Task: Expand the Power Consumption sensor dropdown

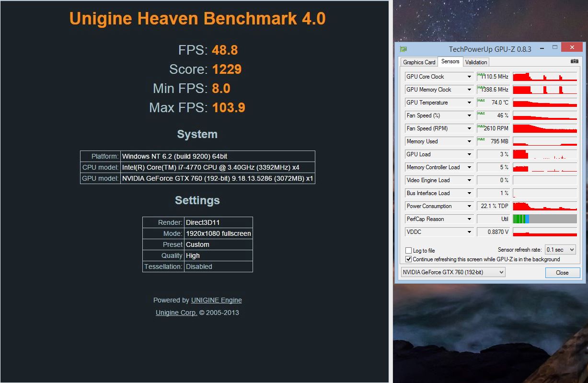Action: click(470, 206)
